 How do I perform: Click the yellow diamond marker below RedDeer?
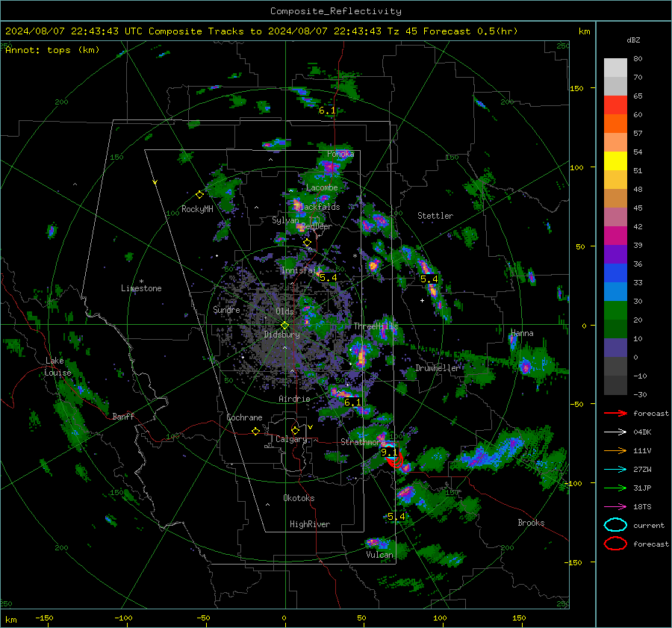coord(307,243)
